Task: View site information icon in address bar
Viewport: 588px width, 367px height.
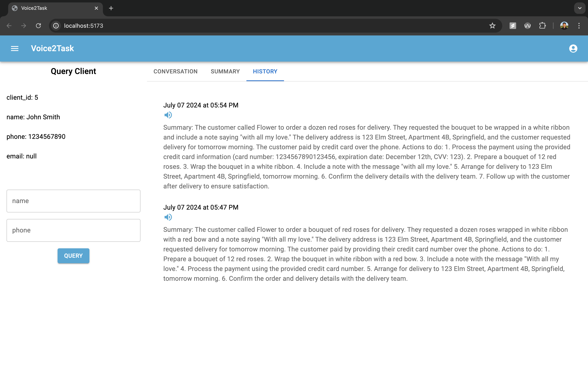Action: click(x=56, y=26)
